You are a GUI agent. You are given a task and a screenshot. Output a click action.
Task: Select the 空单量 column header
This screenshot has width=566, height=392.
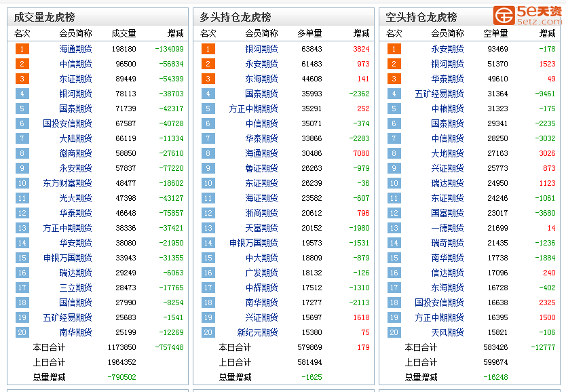[495, 34]
